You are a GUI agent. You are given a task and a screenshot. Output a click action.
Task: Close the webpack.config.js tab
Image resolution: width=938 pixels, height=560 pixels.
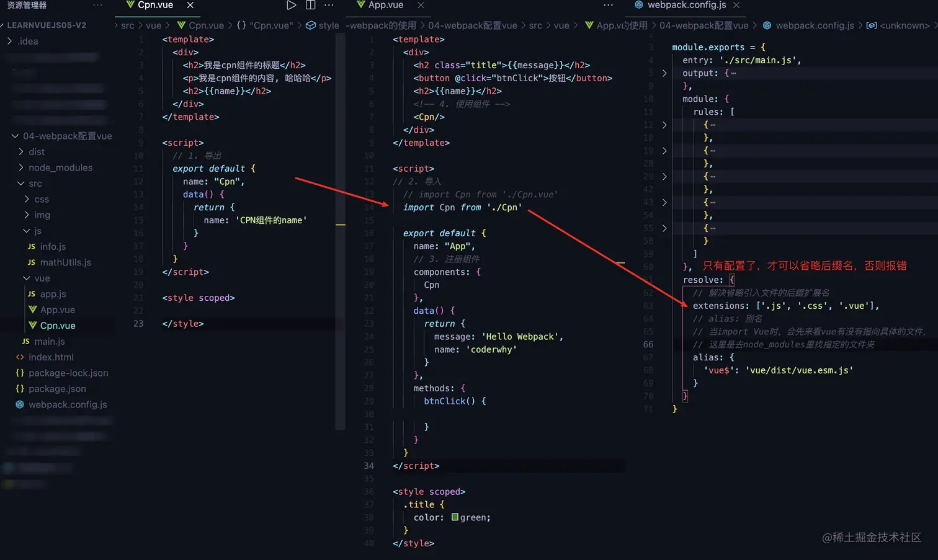tap(736, 5)
